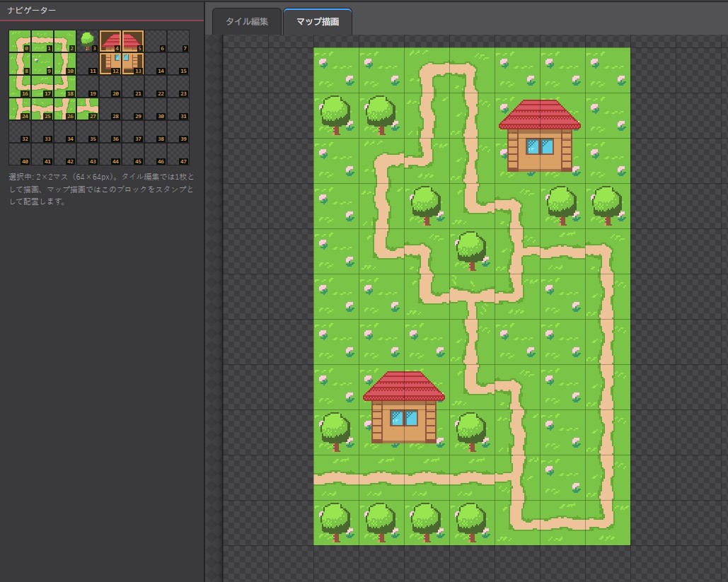
Task: Choose empty palette slot 21
Action: point(133,86)
